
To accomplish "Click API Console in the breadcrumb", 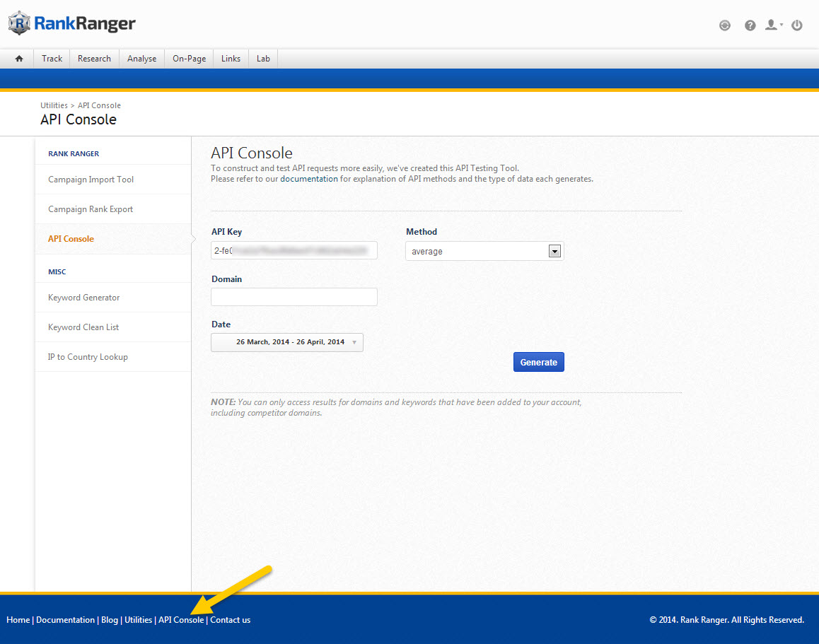I will (99, 105).
